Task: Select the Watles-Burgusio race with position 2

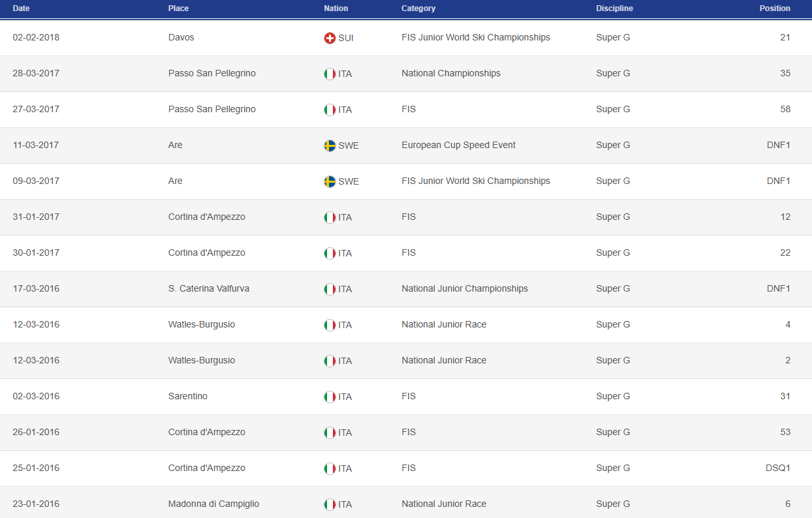Action: click(201, 361)
